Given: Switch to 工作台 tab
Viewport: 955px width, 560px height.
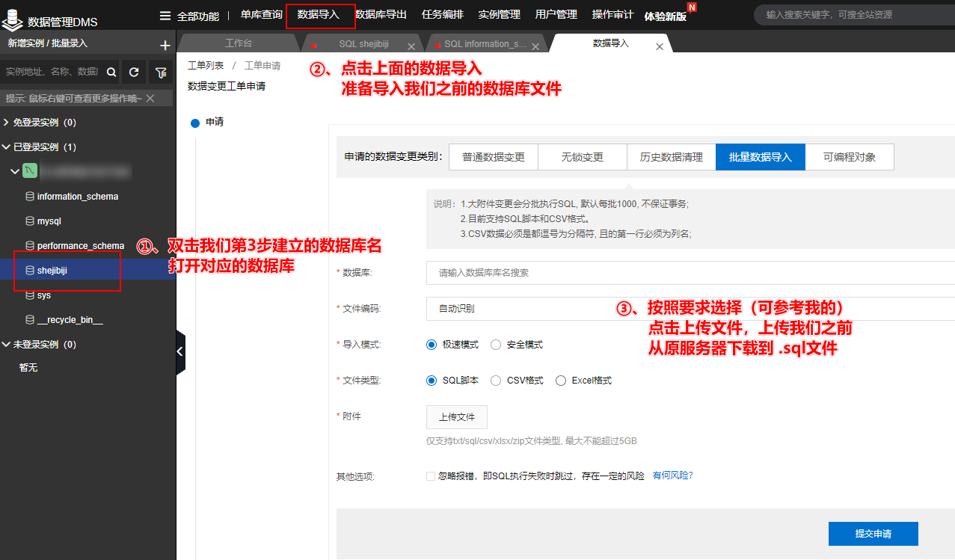Looking at the screenshot, I should [x=239, y=43].
